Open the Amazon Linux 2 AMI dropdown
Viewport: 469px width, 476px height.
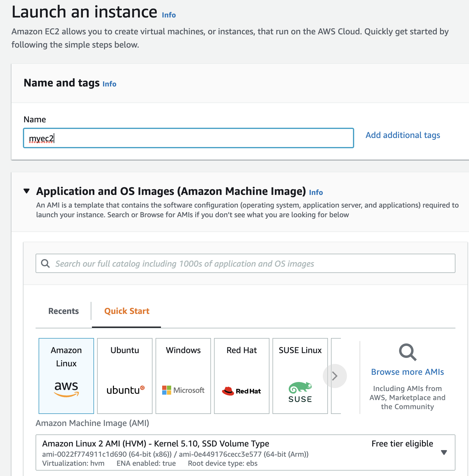click(x=245, y=452)
